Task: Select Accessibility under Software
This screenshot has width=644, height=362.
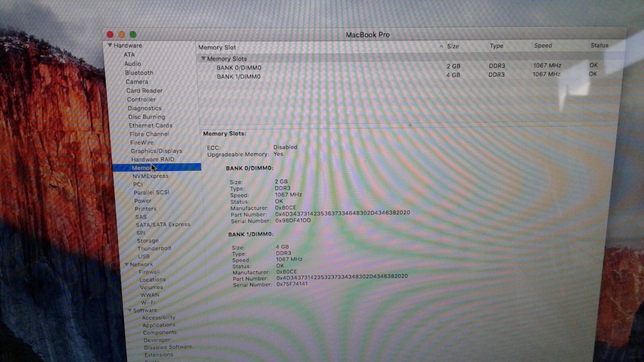Action: coord(159,317)
